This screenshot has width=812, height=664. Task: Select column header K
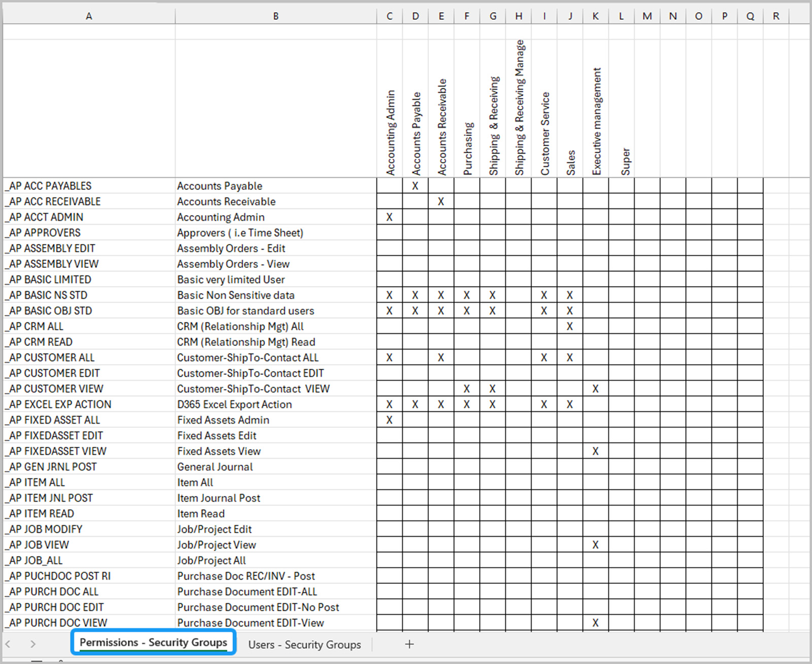[595, 16]
